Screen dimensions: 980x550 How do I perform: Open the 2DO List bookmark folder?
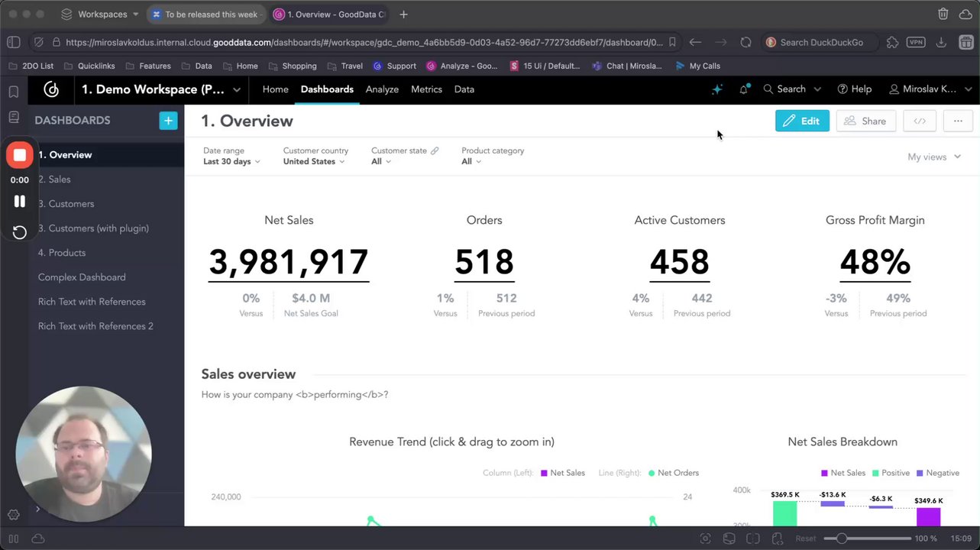coord(31,66)
